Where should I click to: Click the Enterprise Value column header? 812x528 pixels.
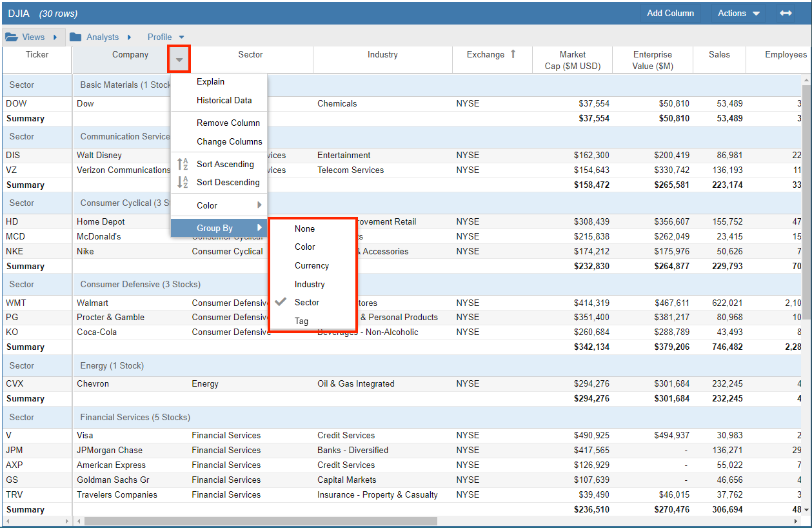click(653, 59)
